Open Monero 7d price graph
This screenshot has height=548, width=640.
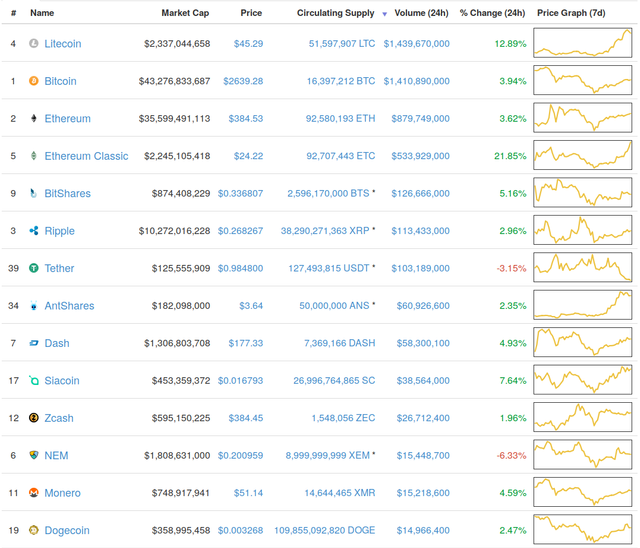click(x=582, y=492)
